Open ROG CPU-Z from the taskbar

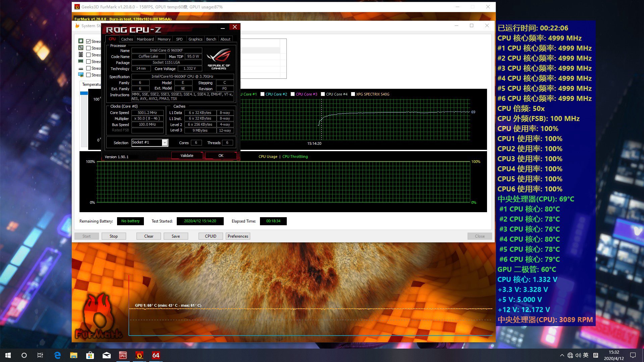123,355
